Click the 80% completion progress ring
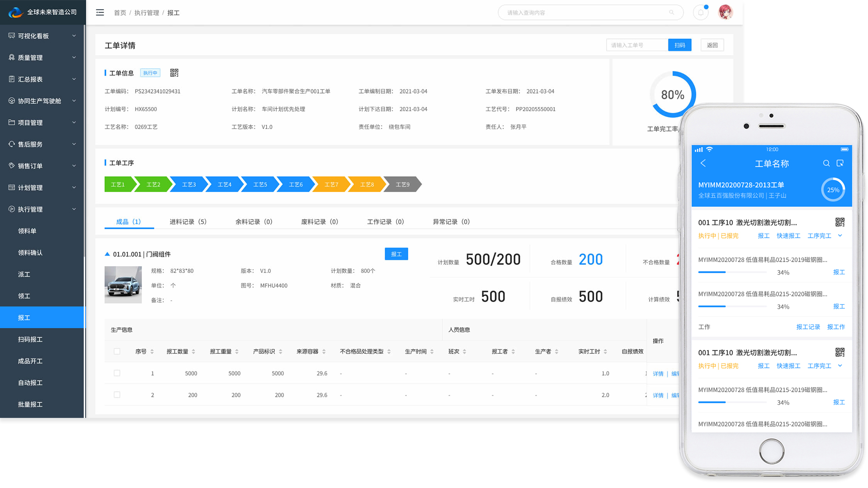Image resolution: width=868 pixels, height=488 pixels. click(672, 95)
